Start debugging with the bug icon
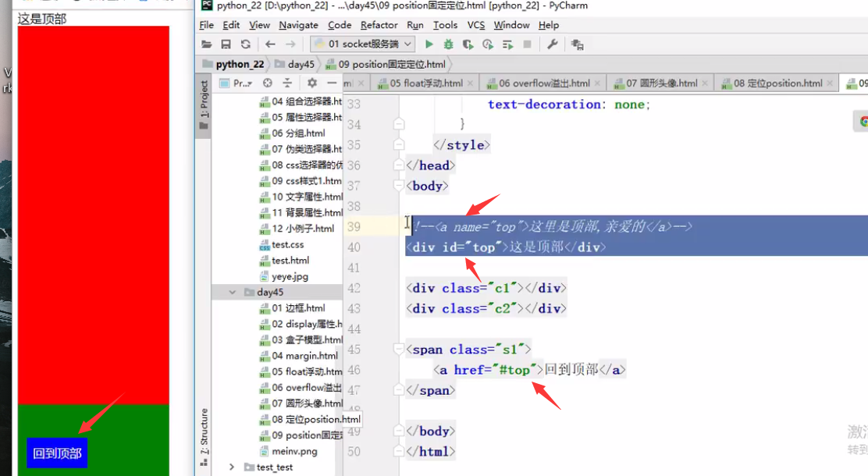The image size is (868, 476). 448,44
